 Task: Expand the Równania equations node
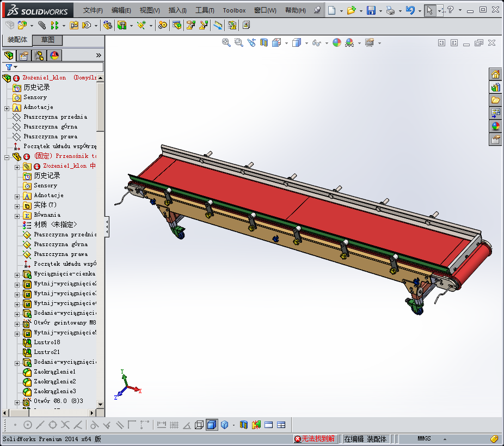click(17, 216)
